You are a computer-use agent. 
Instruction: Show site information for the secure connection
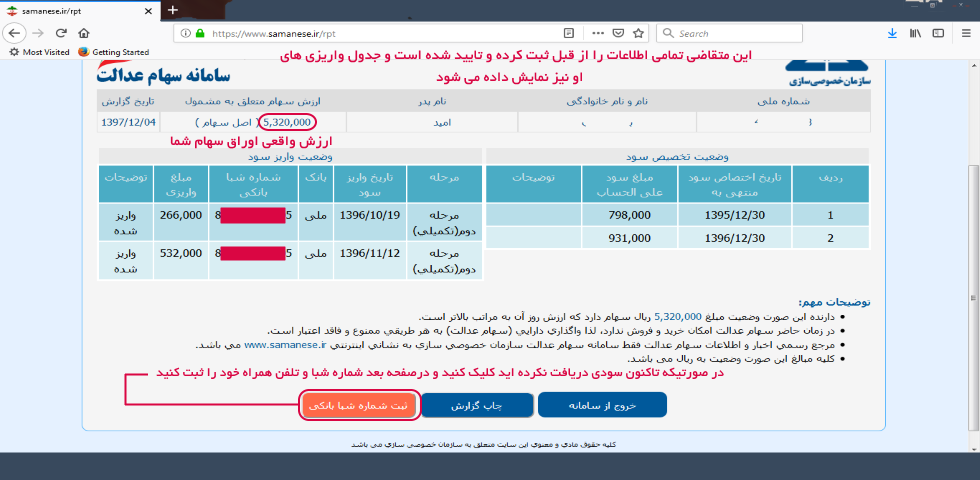(186, 32)
